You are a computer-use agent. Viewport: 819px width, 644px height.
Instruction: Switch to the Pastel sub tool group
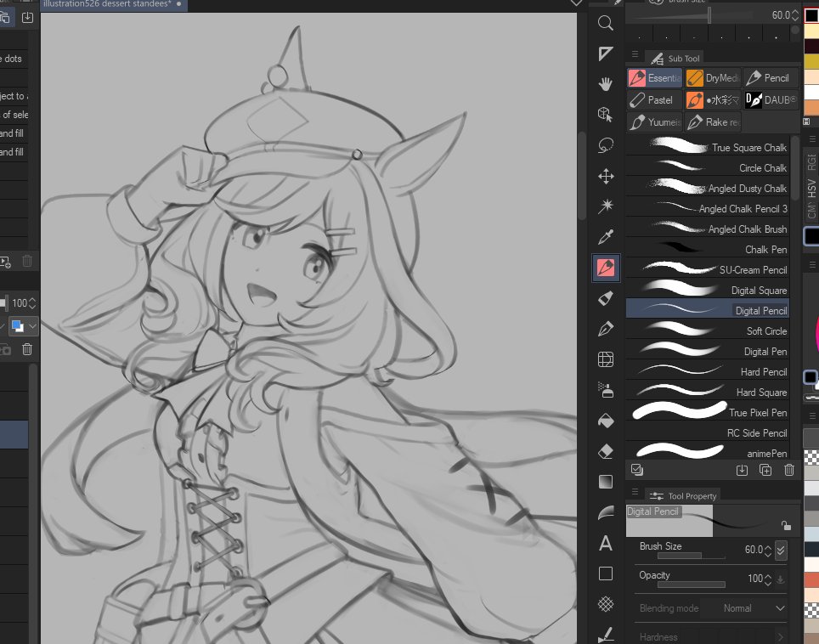(654, 99)
